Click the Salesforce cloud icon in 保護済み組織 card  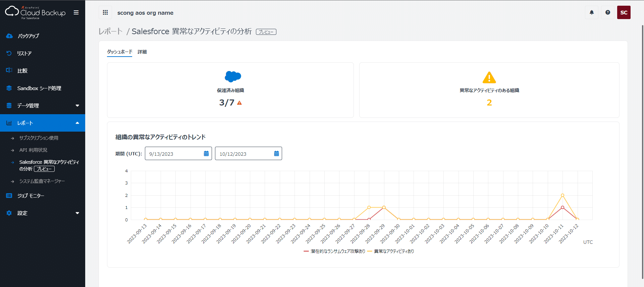233,77
